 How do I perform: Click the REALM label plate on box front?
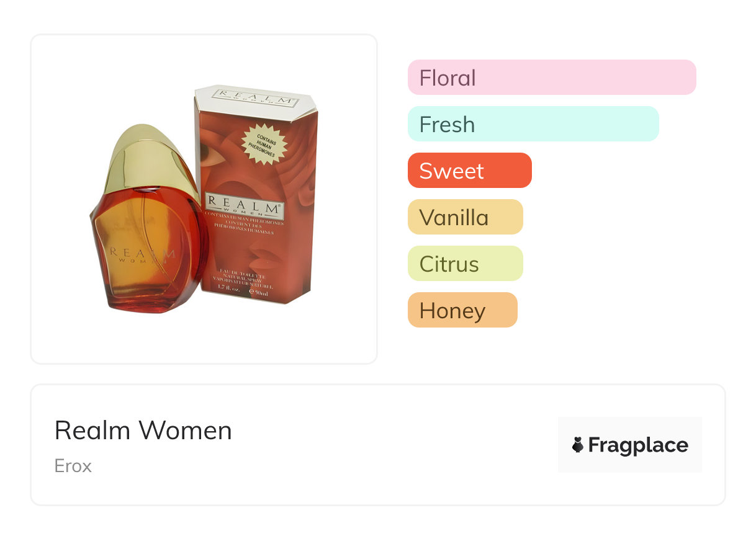243,203
